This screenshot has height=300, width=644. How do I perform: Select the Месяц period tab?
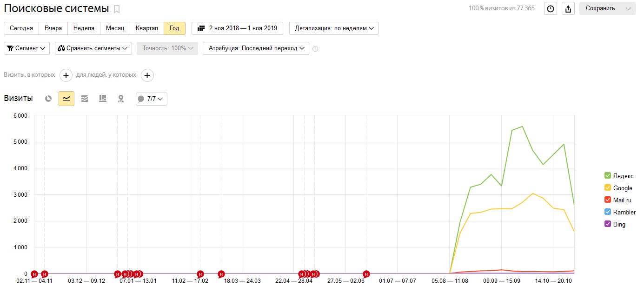coord(115,28)
